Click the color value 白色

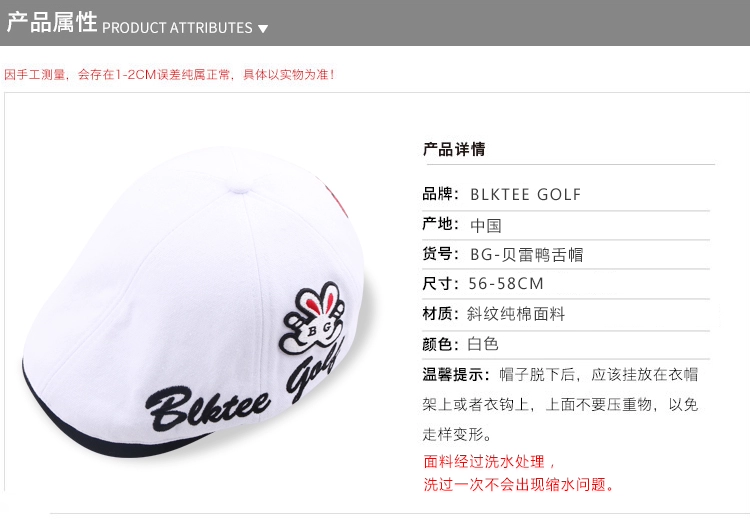pyautogui.click(x=483, y=344)
